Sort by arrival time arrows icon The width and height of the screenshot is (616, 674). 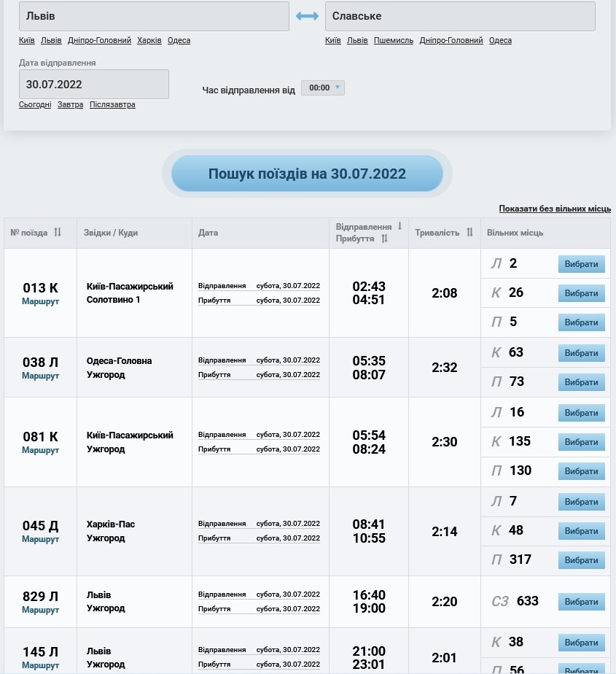384,239
